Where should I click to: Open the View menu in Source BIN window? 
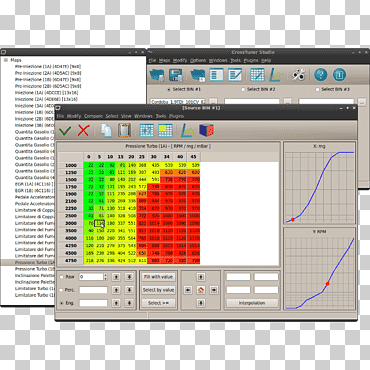pyautogui.click(x=126, y=116)
